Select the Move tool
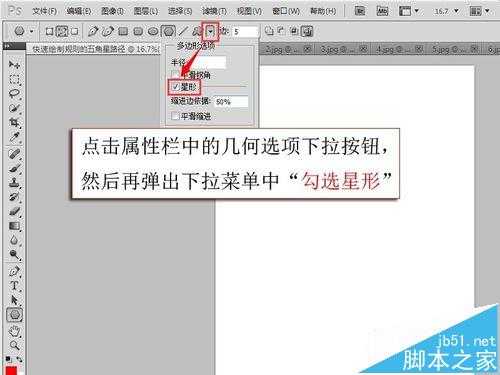This screenshot has height=375, width=500. pos(14,64)
